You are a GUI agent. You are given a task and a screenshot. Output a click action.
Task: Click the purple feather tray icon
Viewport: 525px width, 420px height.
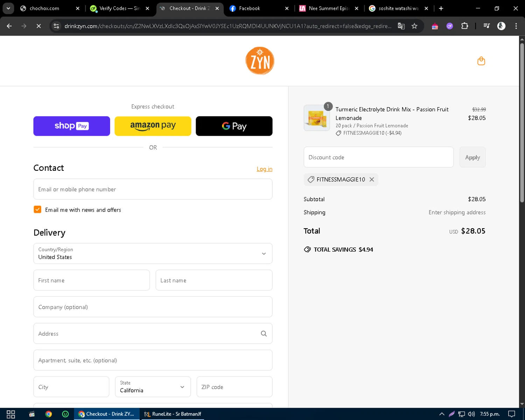coord(452,414)
